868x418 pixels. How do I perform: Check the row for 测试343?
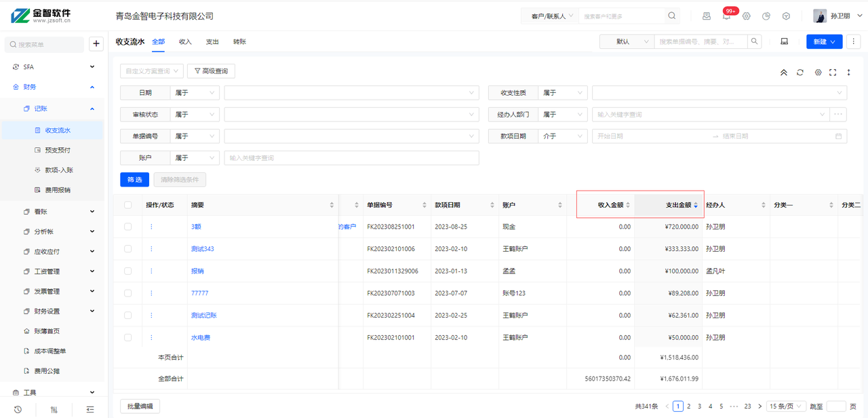click(128, 249)
